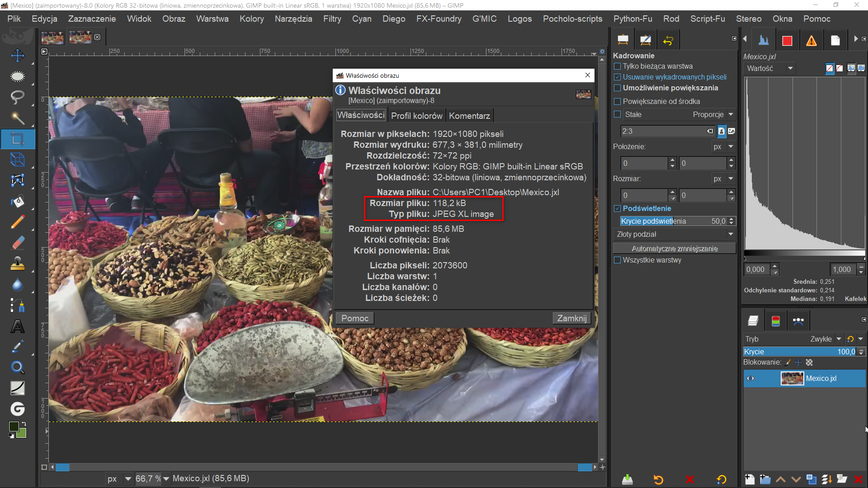Open the Złoty podział guides dropdown
The image size is (868, 488).
point(674,234)
